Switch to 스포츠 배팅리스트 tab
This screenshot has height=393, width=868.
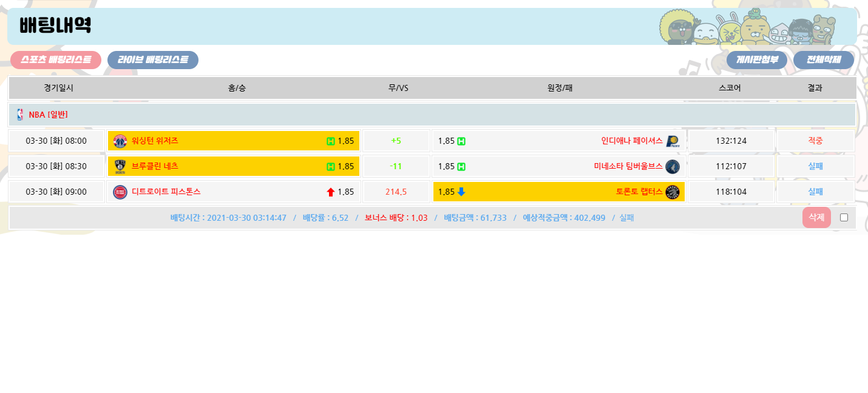56,60
